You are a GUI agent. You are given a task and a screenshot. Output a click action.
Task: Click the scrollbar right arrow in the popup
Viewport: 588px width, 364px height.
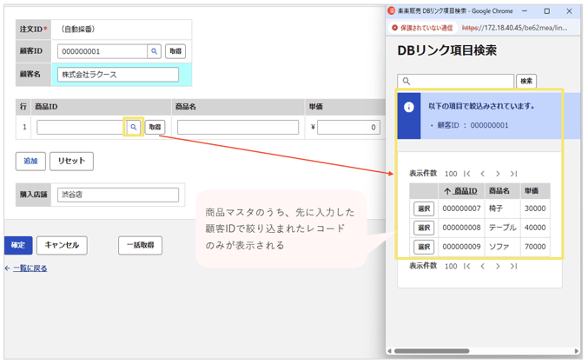577,351
